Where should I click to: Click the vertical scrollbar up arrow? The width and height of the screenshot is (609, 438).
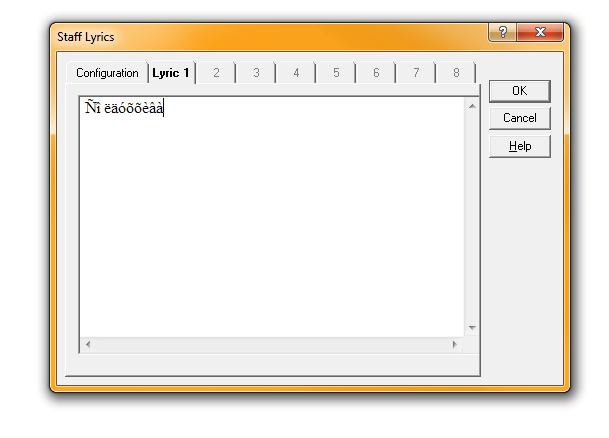[x=472, y=106]
